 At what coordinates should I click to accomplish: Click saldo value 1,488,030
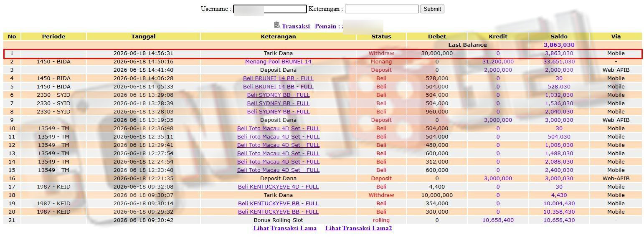point(559,153)
